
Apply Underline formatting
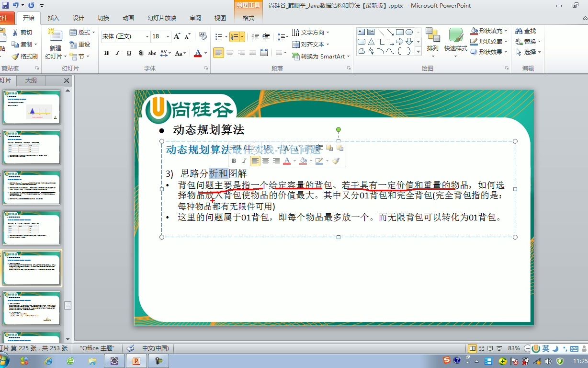click(128, 53)
